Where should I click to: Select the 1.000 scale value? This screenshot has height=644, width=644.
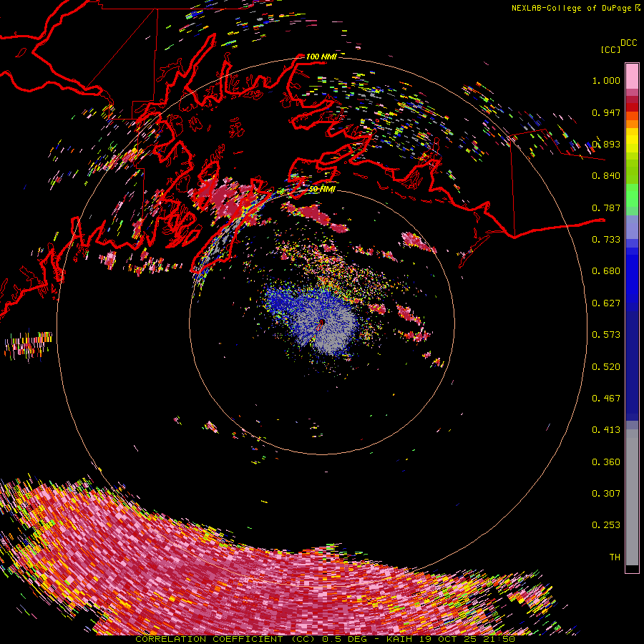606,80
